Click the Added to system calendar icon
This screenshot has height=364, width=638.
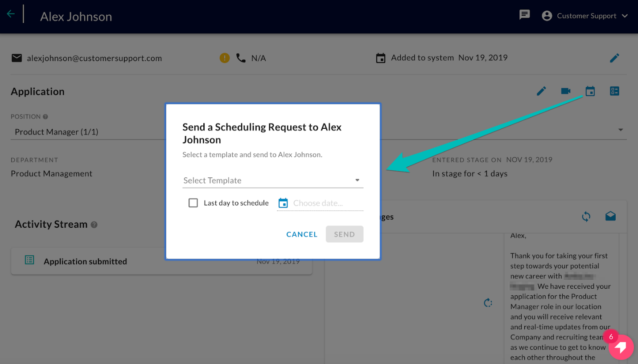(381, 58)
